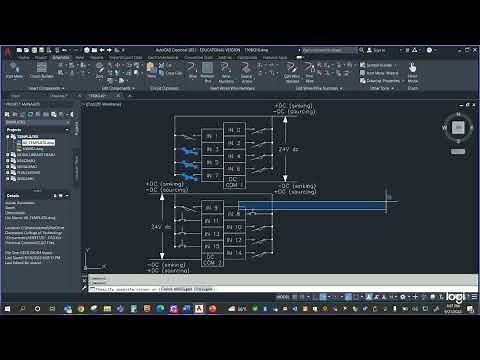Open the Icon Menu tool
This screenshot has width=480, height=360.
14,70
